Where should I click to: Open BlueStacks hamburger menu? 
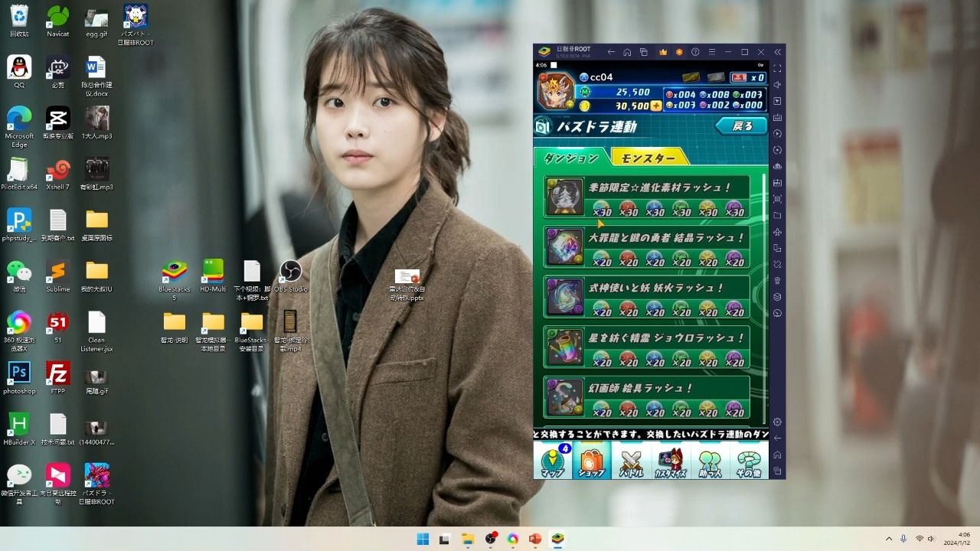coord(711,52)
